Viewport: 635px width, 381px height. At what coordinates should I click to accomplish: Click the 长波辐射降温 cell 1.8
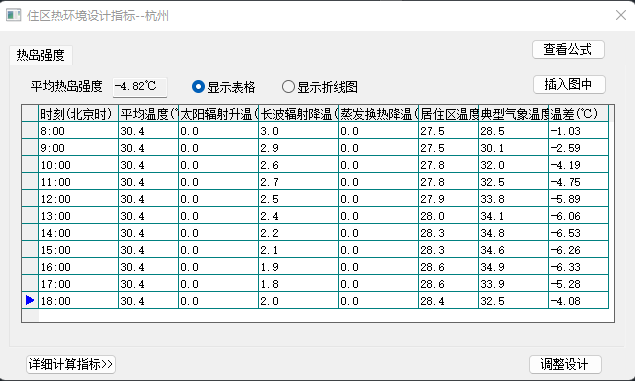click(x=298, y=284)
